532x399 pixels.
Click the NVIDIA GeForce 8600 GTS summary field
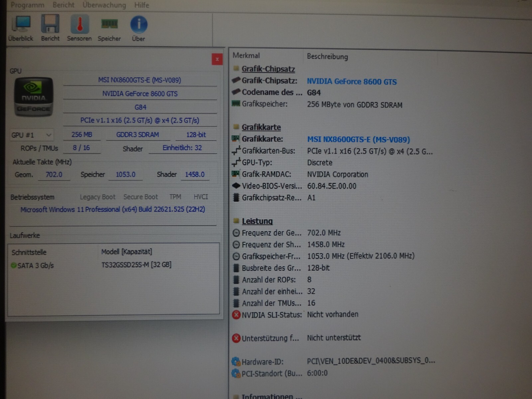[140, 94]
